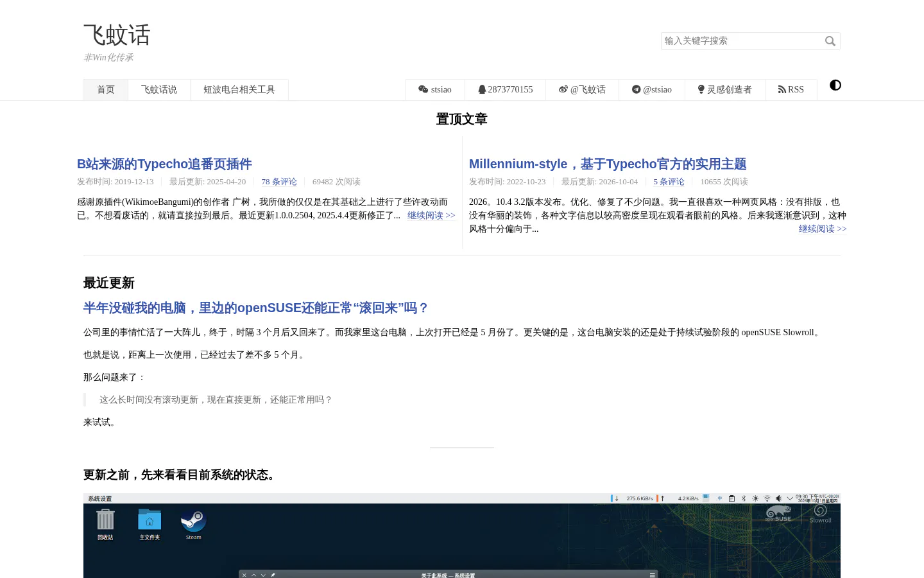Screen dimensions: 924x578
Task: Go to the 首页 tab
Action: click(x=106, y=90)
